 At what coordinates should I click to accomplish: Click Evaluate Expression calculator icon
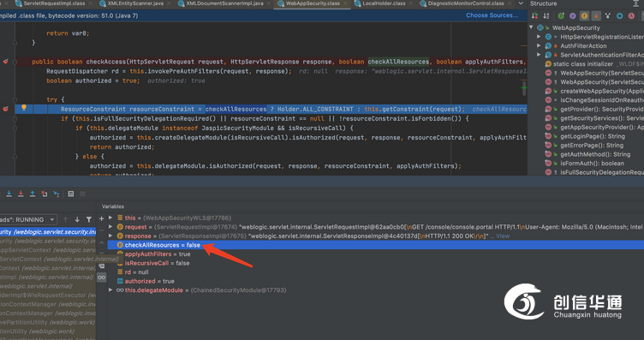(70, 194)
